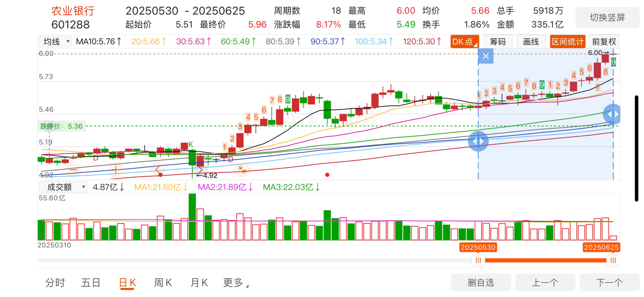Click the MA10:5.76 moving average label
Screen dimensions: 644x297
[99, 41]
